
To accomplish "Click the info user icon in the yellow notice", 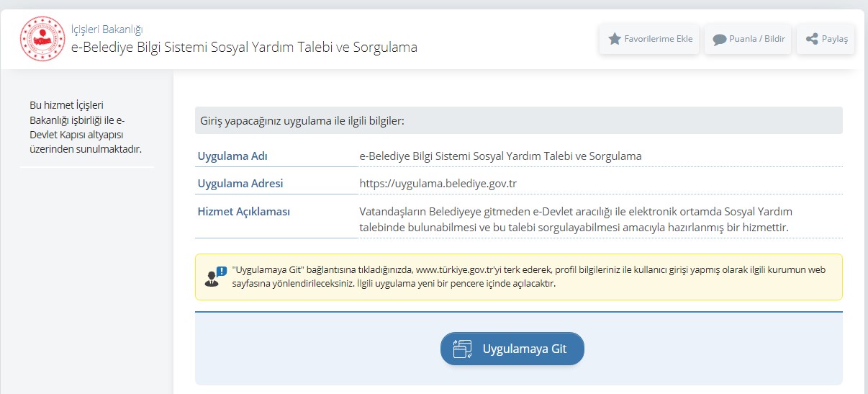I will (x=215, y=277).
